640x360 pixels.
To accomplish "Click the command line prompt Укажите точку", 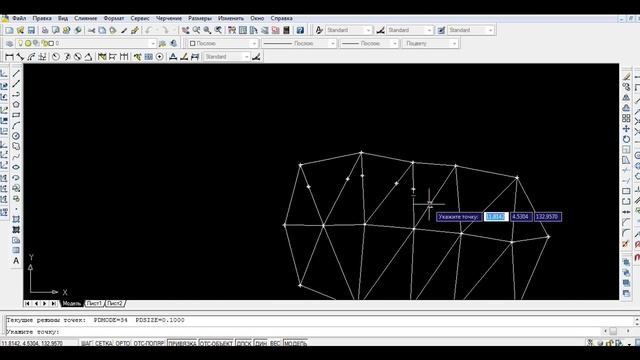I will click(33, 332).
